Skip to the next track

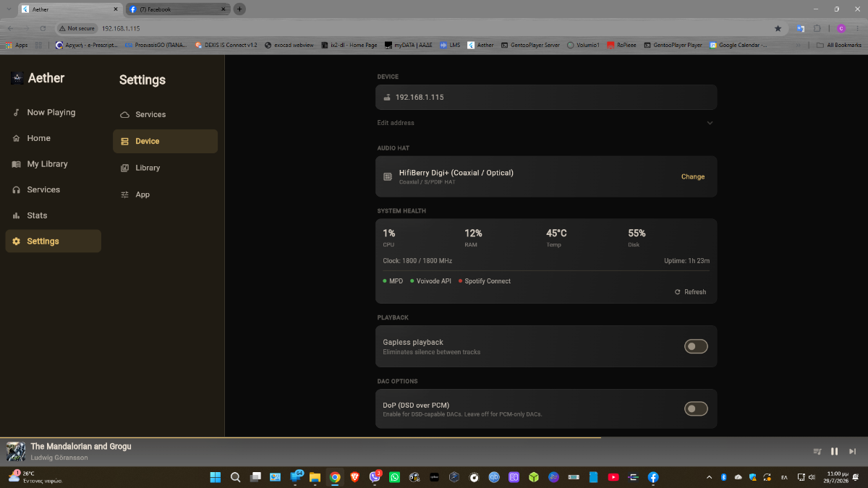point(852,451)
